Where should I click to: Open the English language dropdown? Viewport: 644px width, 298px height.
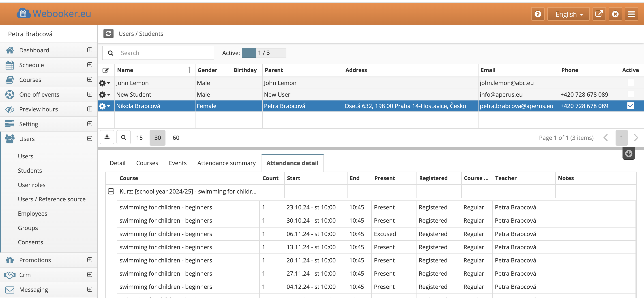tap(569, 14)
